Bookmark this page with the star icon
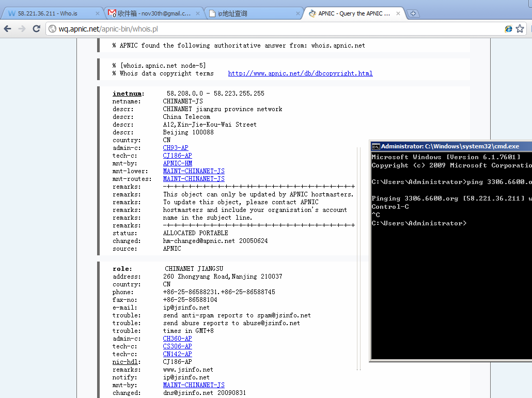 coord(520,29)
